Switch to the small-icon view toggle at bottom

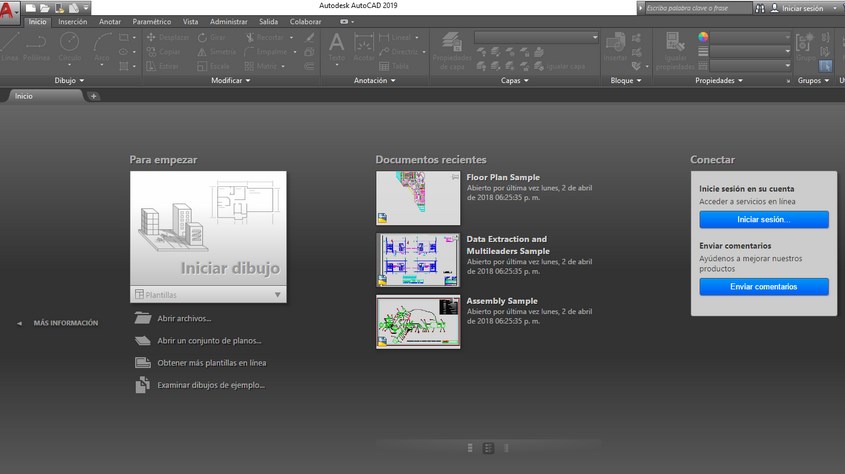pos(488,448)
